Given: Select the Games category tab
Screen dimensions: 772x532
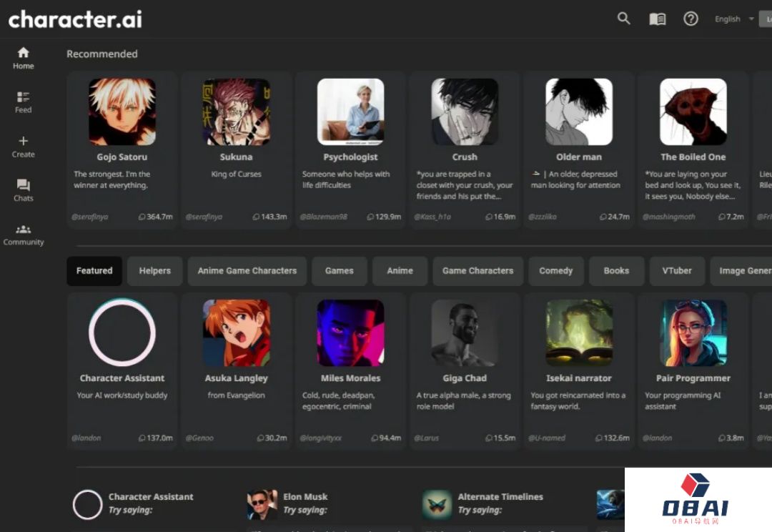Looking at the screenshot, I should point(340,271).
